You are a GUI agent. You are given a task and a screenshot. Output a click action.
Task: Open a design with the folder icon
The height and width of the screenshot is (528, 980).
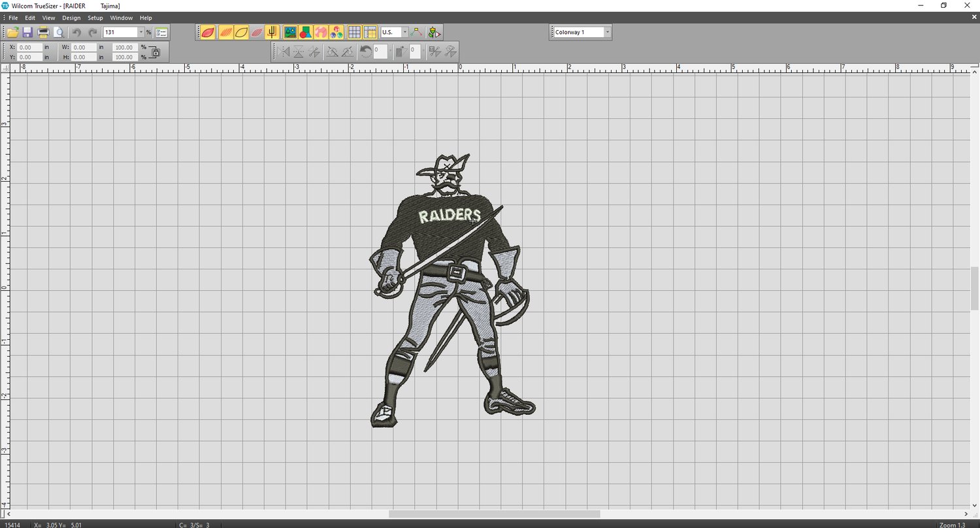(x=12, y=32)
